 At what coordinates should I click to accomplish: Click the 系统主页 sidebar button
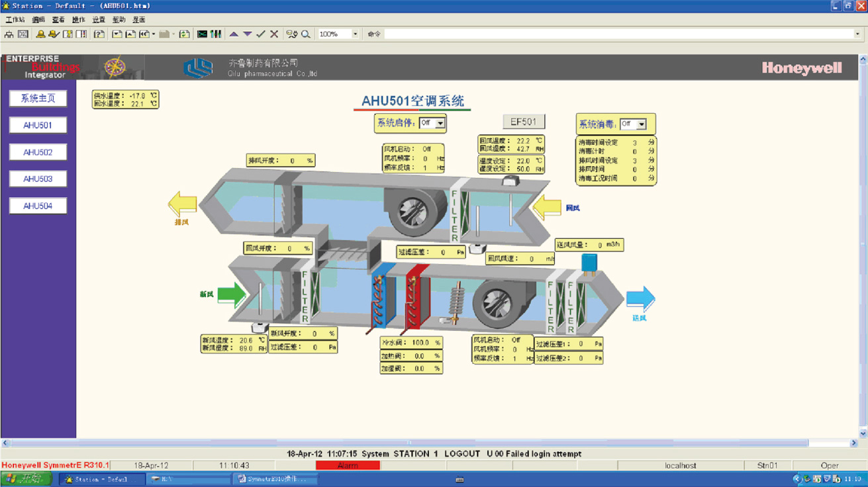tap(38, 99)
